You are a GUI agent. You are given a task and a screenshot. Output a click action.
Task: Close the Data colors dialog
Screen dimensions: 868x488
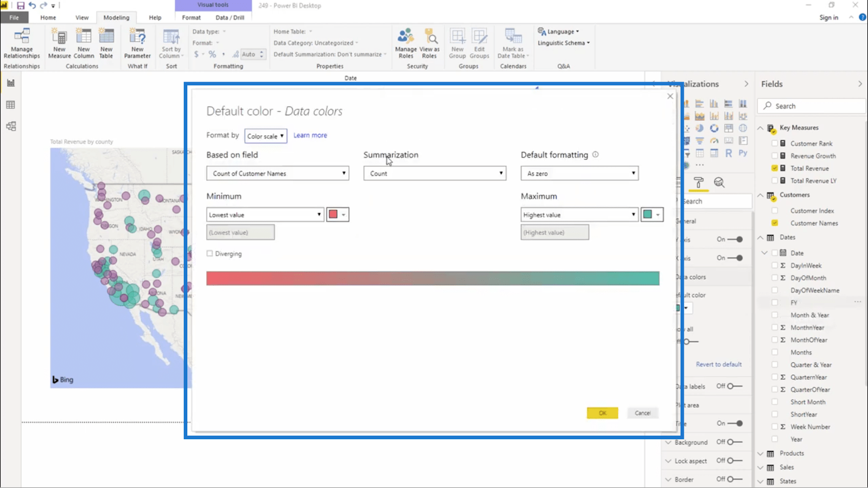(670, 96)
